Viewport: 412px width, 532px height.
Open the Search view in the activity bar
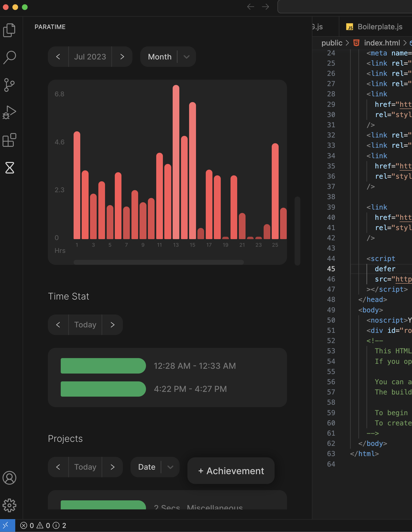pos(10,58)
